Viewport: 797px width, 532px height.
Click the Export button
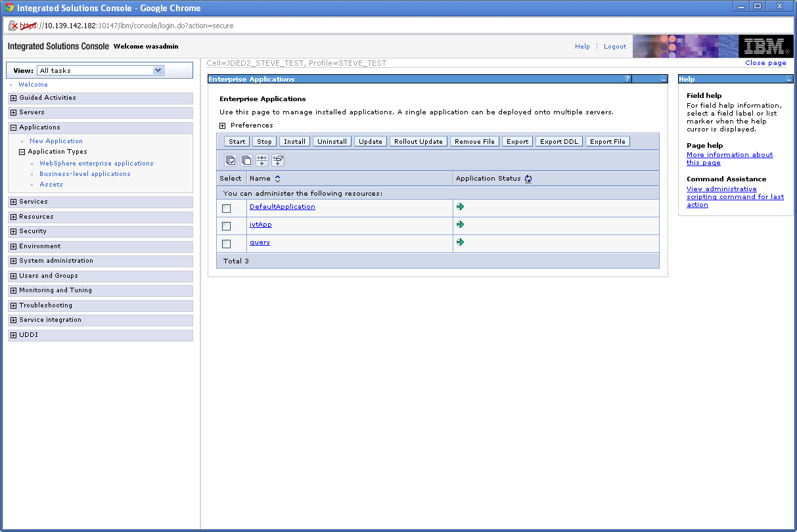(x=518, y=141)
